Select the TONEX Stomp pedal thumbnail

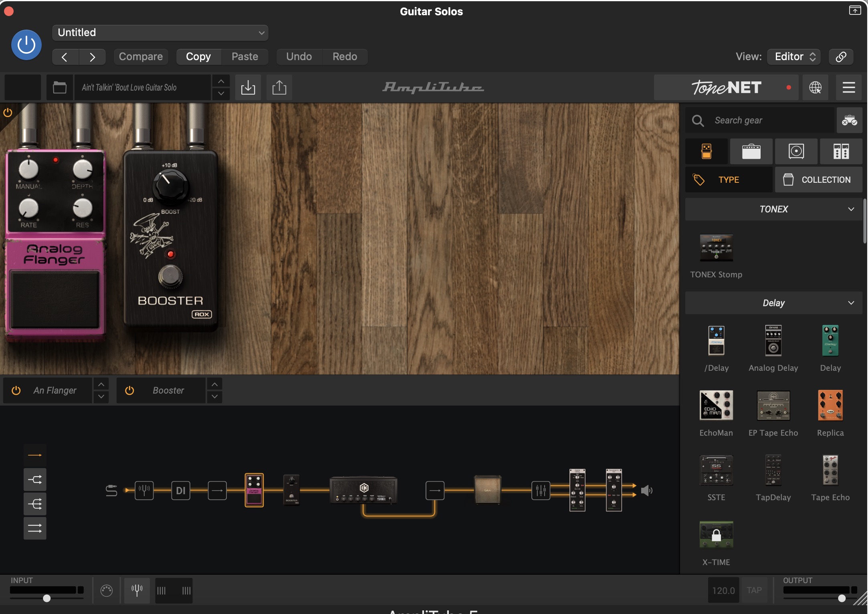pyautogui.click(x=716, y=248)
